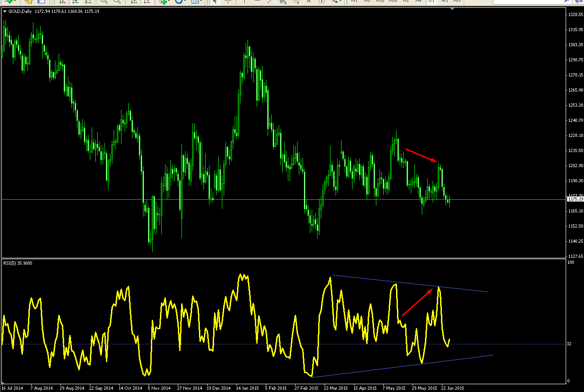584x392 pixels.
Task: Click the 1328.55 price axis label
Action: 575,15
